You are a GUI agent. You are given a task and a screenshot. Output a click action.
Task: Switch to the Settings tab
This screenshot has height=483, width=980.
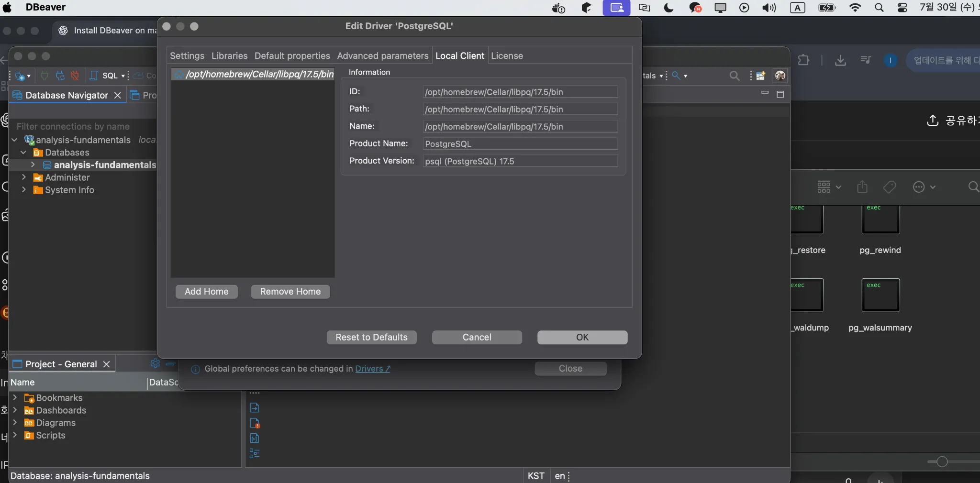coord(187,55)
